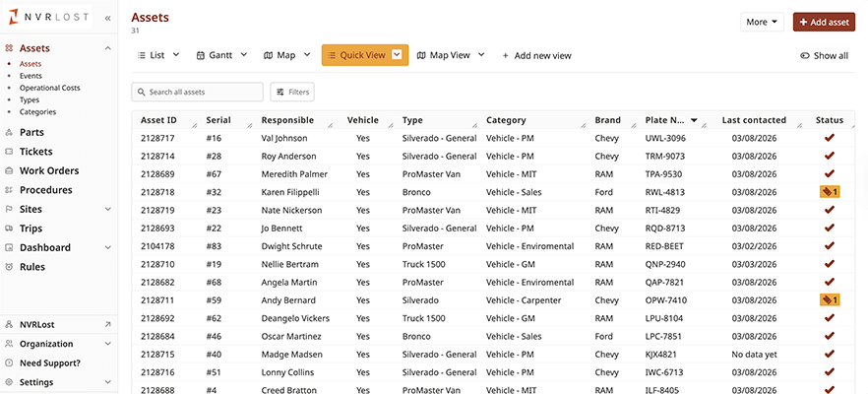The height and width of the screenshot is (394, 868).
Task: Open Tickets via its sidebar icon
Action: tap(10, 152)
